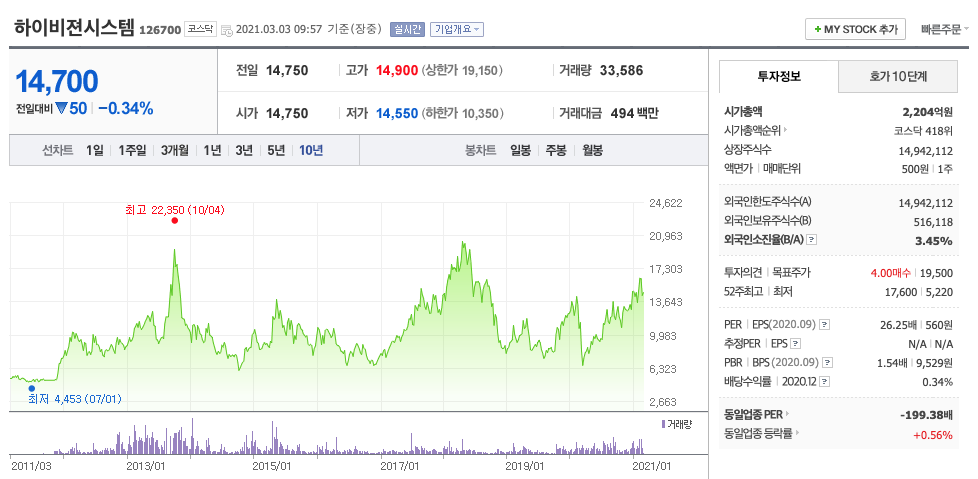This screenshot has height=479, width=978.
Task: Expand the 기업개요 dropdown
Action: tap(457, 29)
